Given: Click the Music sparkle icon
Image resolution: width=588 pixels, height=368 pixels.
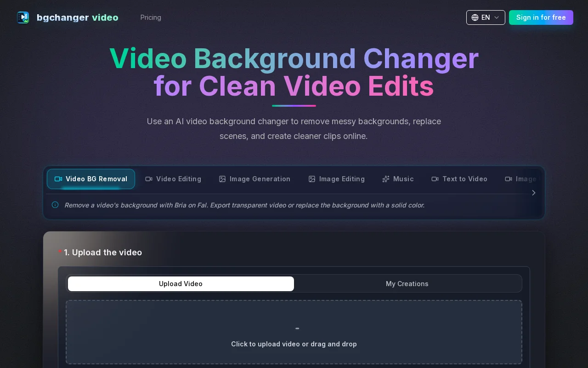Looking at the screenshot, I should (x=386, y=179).
